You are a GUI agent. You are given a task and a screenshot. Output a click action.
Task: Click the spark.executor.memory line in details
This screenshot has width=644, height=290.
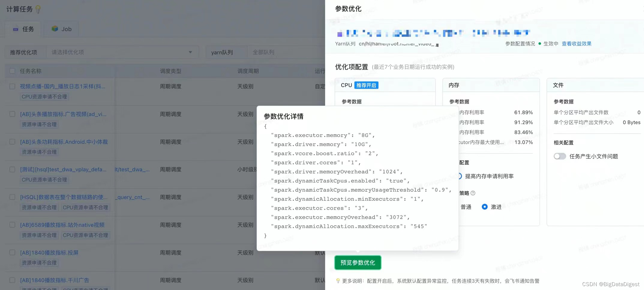pyautogui.click(x=323, y=135)
